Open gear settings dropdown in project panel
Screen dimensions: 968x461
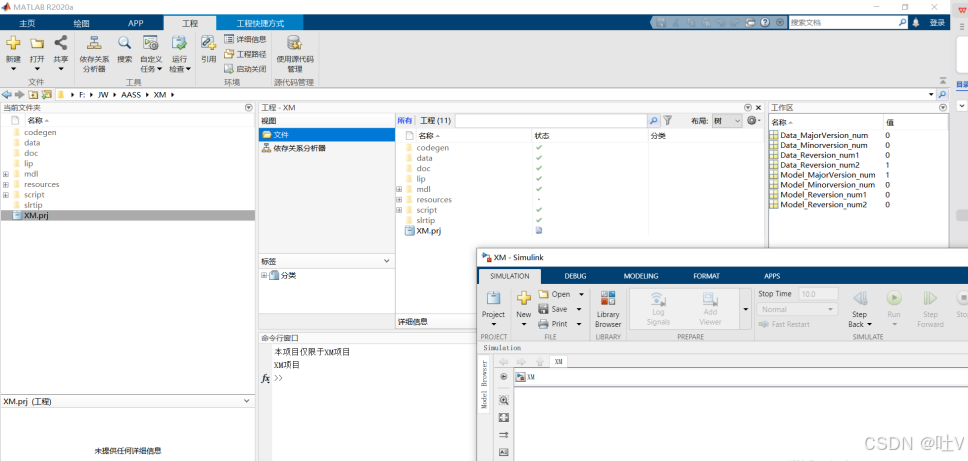(754, 121)
